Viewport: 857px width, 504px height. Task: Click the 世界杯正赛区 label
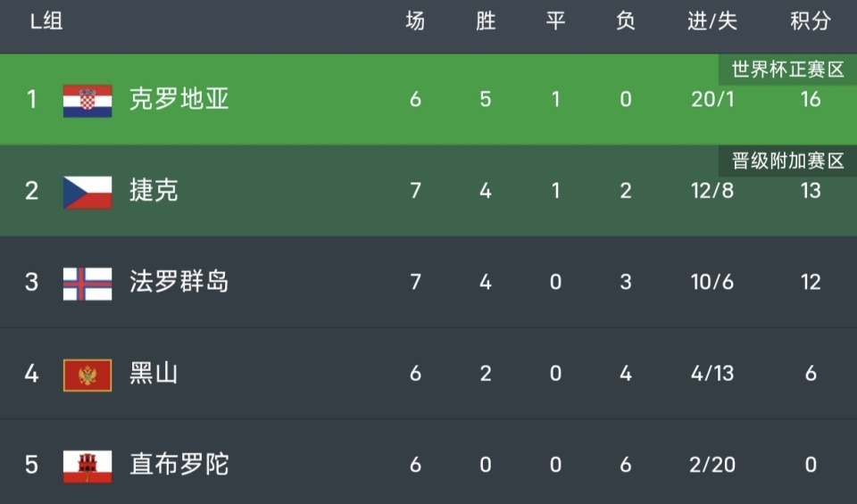787,70
